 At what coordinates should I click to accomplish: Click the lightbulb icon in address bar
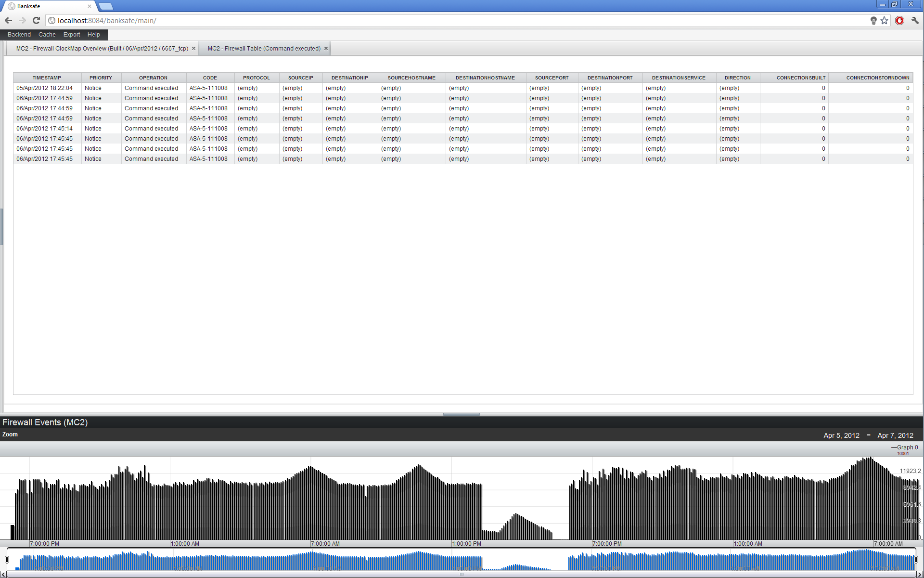873,20
